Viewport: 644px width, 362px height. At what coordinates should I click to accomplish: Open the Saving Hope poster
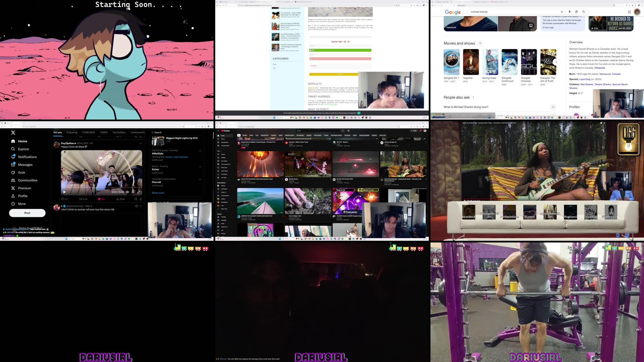click(490, 62)
